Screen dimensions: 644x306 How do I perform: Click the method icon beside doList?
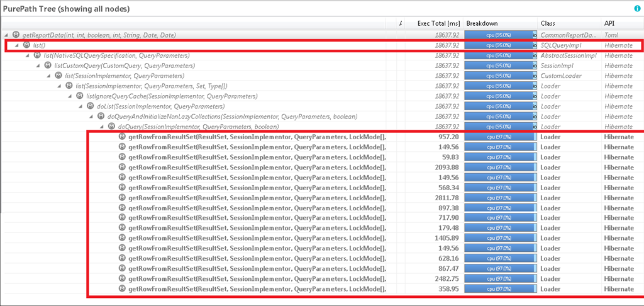coord(91,106)
